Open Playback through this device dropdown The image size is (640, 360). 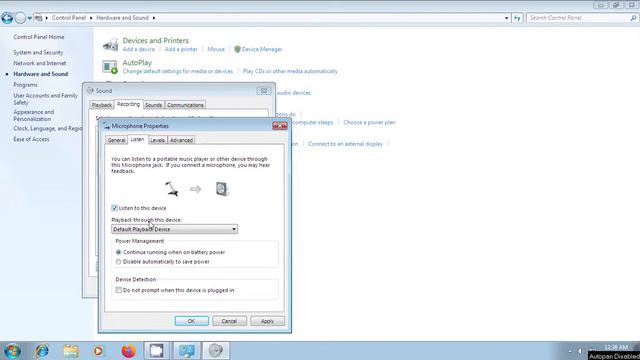tap(174, 229)
